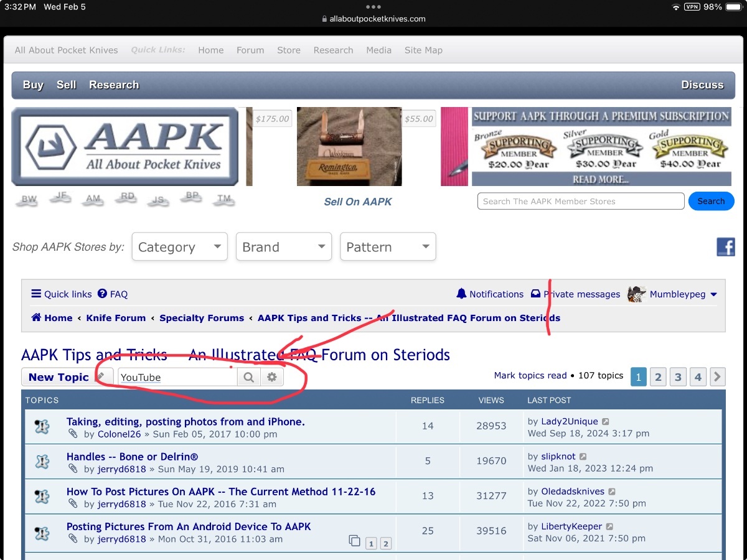The height and width of the screenshot is (560, 747).
Task: Open Store in Quick Links bar
Action: 289,50
